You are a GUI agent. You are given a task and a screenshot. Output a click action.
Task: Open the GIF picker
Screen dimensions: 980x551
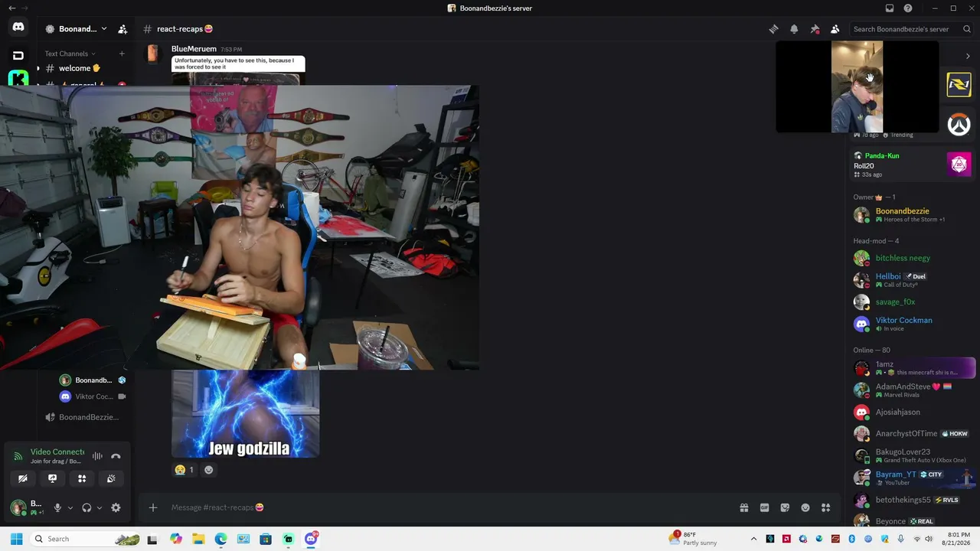point(764,507)
